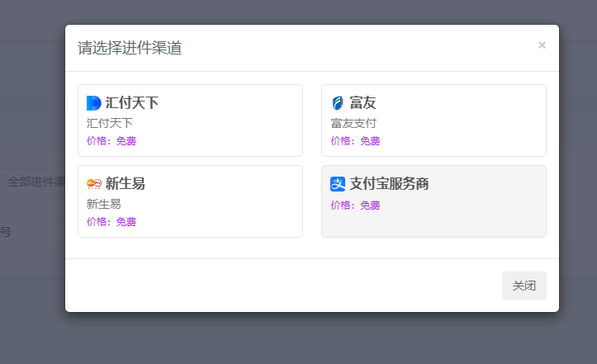Click the 汇付天下 card title
The height and width of the screenshot is (364, 597).
pyautogui.click(x=132, y=103)
